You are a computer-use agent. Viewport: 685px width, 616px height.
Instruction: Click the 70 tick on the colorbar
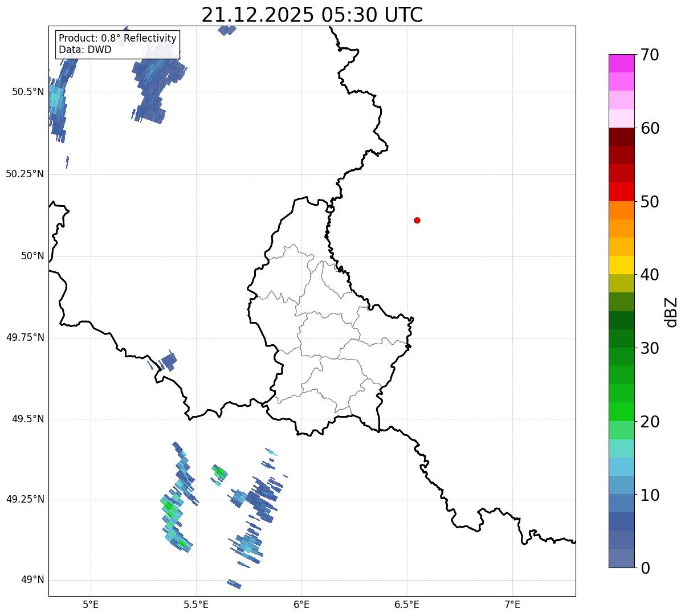coord(650,55)
